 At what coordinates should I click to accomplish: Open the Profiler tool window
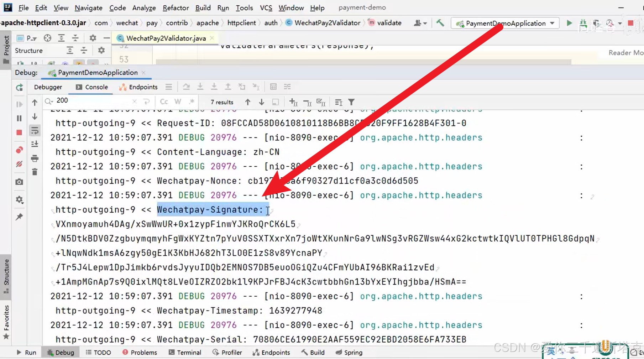tap(227, 352)
